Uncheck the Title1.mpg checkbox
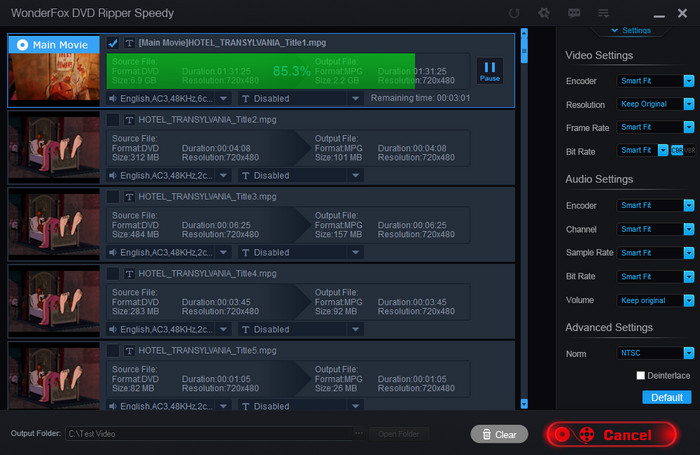The height and width of the screenshot is (455, 700). [113, 43]
